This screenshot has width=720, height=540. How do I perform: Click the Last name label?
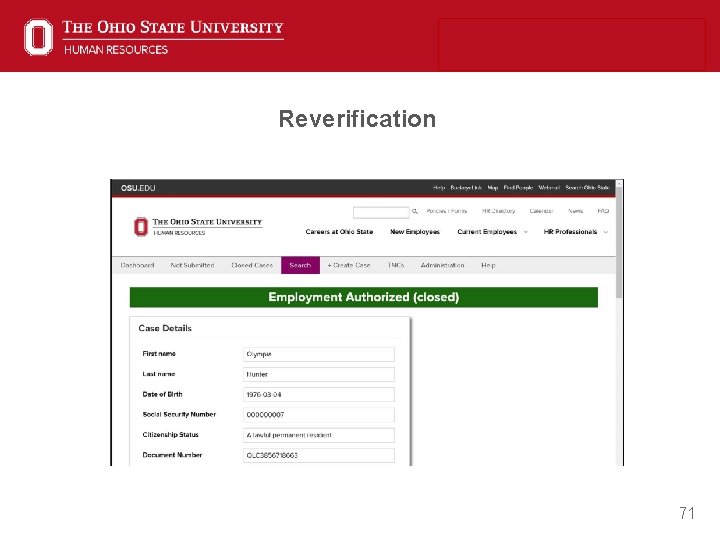159,374
